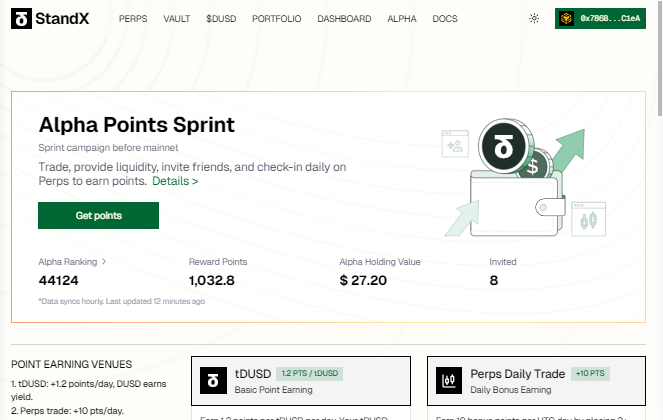This screenshot has height=420, width=663.
Task: Click the StandX wordmark text
Action: (x=62, y=19)
